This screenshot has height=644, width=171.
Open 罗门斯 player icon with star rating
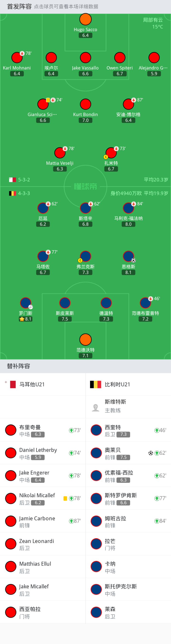point(26,303)
